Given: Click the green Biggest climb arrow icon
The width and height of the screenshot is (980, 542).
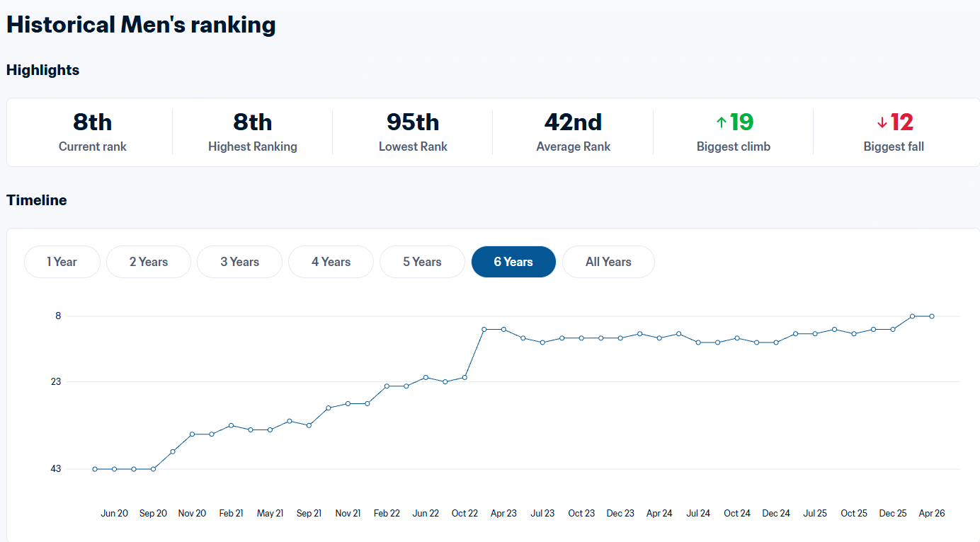Looking at the screenshot, I should (x=721, y=123).
